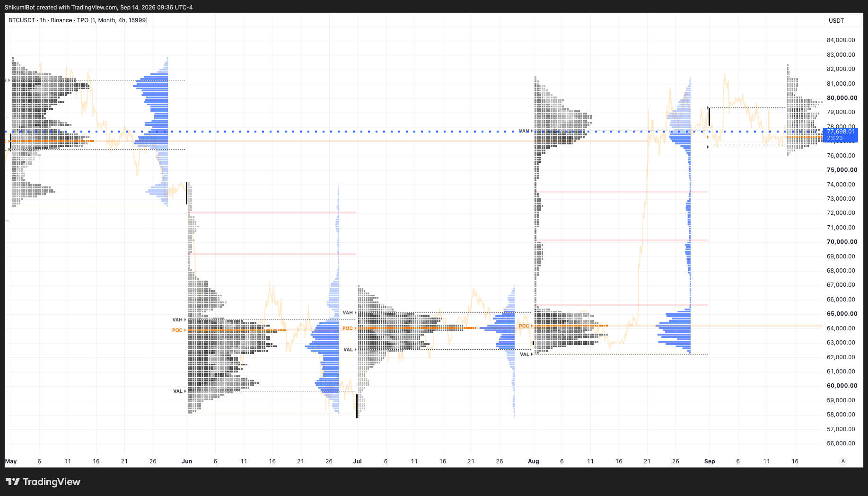
Task: Click the 72,000.00 price axis label
Action: point(841,213)
